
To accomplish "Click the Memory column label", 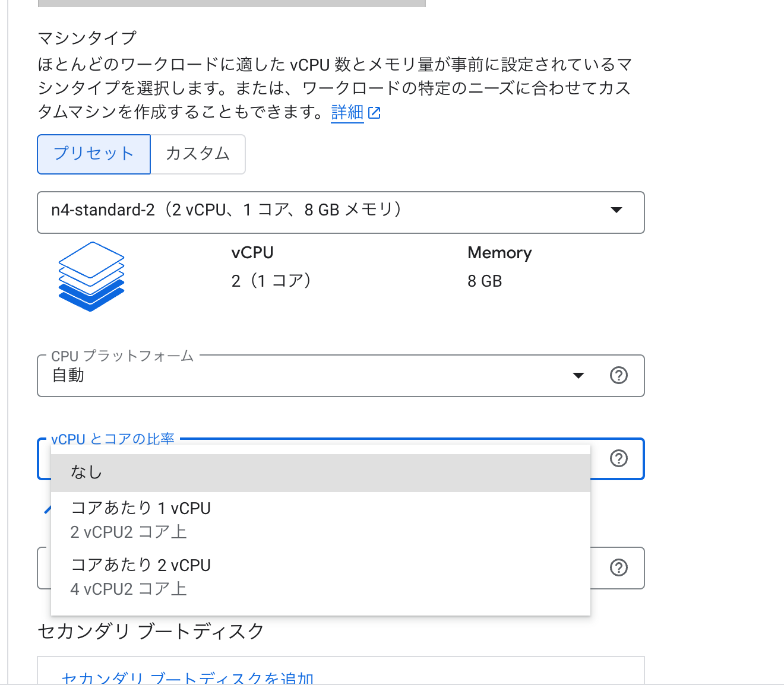I will point(500,253).
